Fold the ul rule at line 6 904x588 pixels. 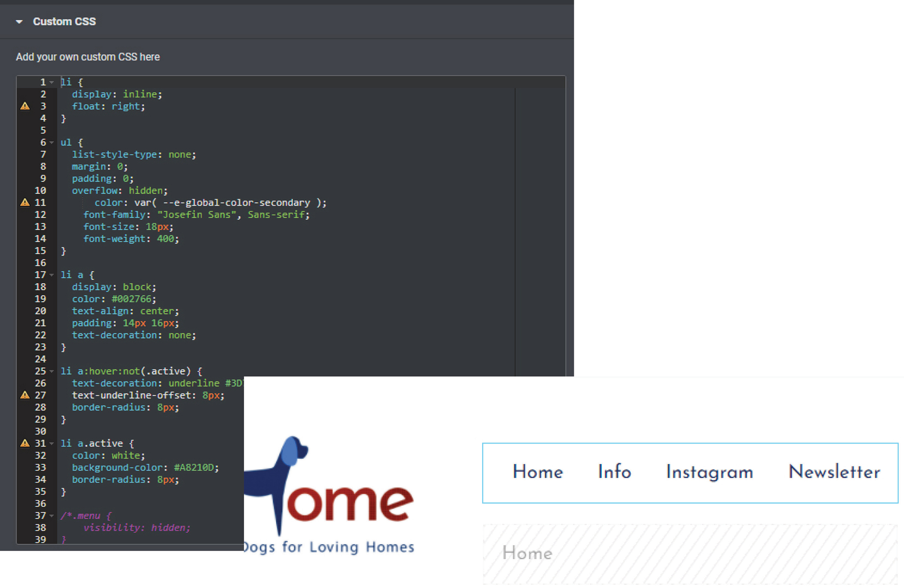pyautogui.click(x=52, y=142)
